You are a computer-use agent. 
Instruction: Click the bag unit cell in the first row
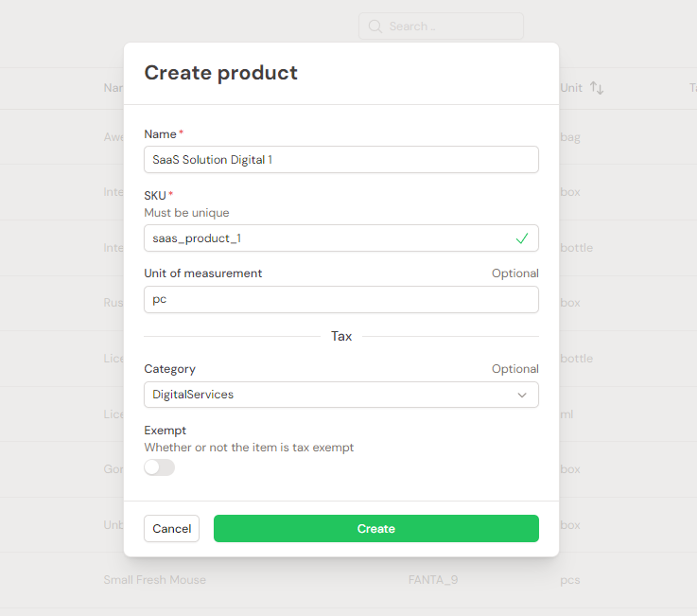coord(570,137)
